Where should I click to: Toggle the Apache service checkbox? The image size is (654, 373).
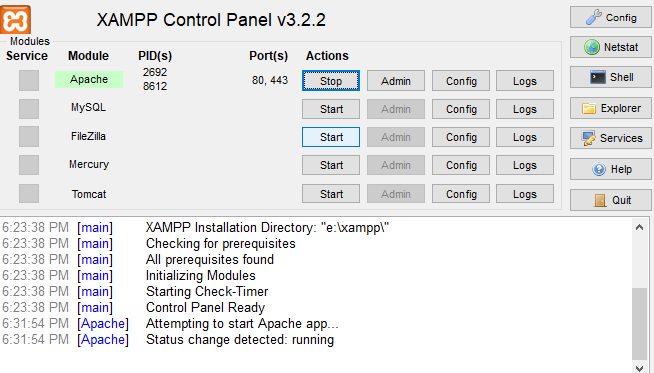tap(29, 81)
